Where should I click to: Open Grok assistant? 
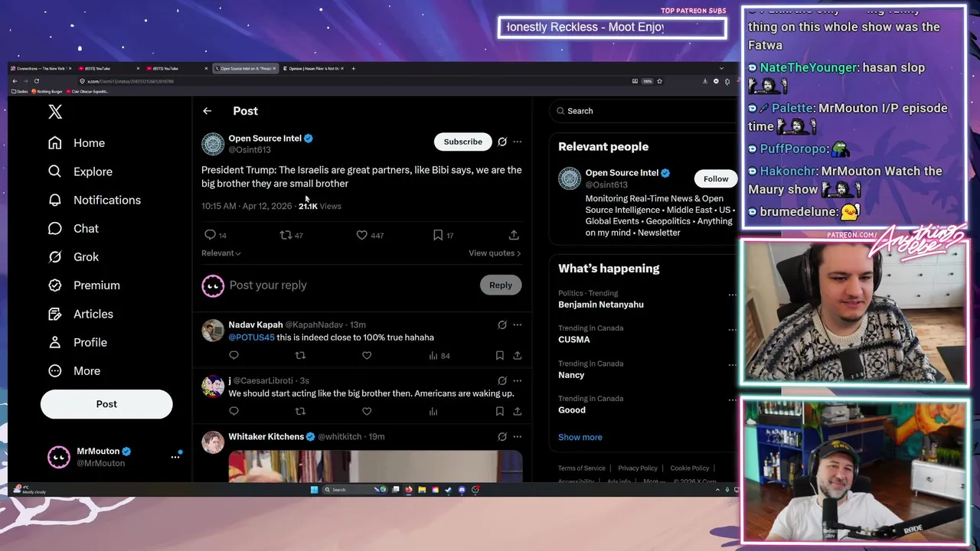coord(73,256)
